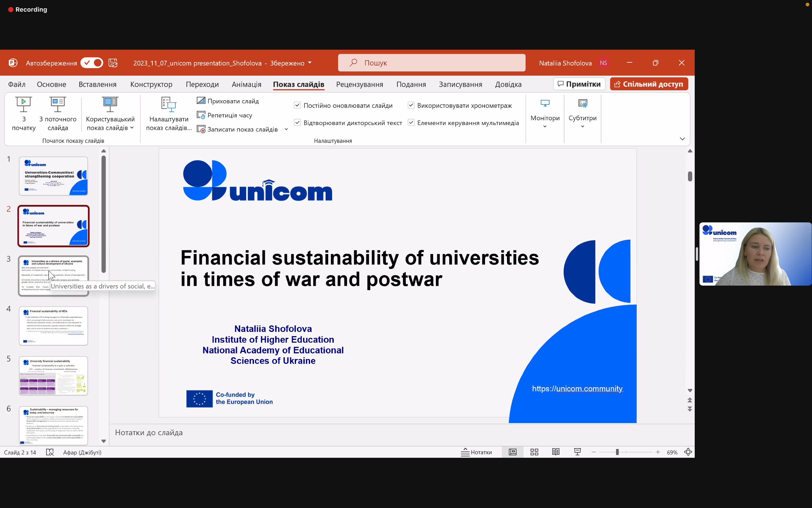Viewport: 812px width, 508px height.
Task: Click the speaker video thumbnail
Action: 755,254
